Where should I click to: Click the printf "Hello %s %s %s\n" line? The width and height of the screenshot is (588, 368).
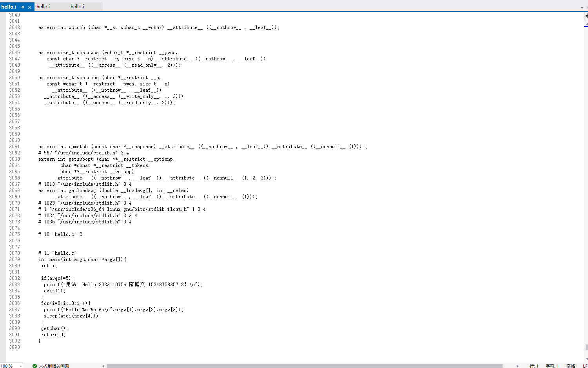point(114,310)
